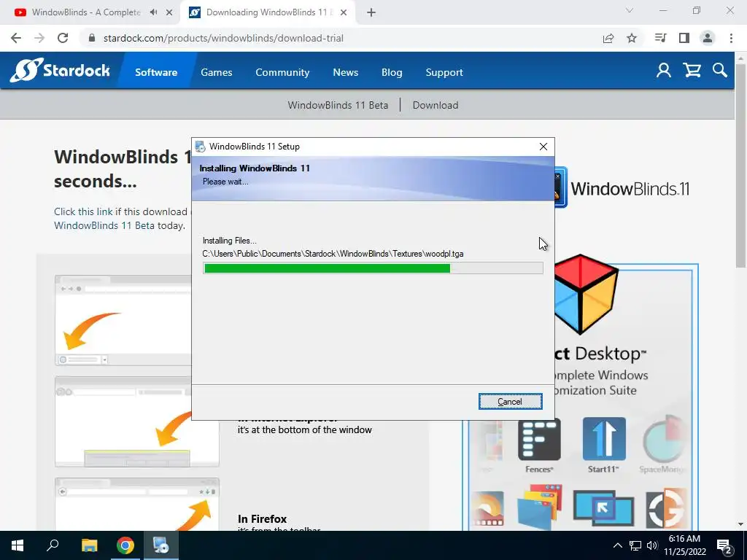This screenshot has height=560, width=747.
Task: Click the setup installer taskbar icon
Action: (x=160, y=545)
